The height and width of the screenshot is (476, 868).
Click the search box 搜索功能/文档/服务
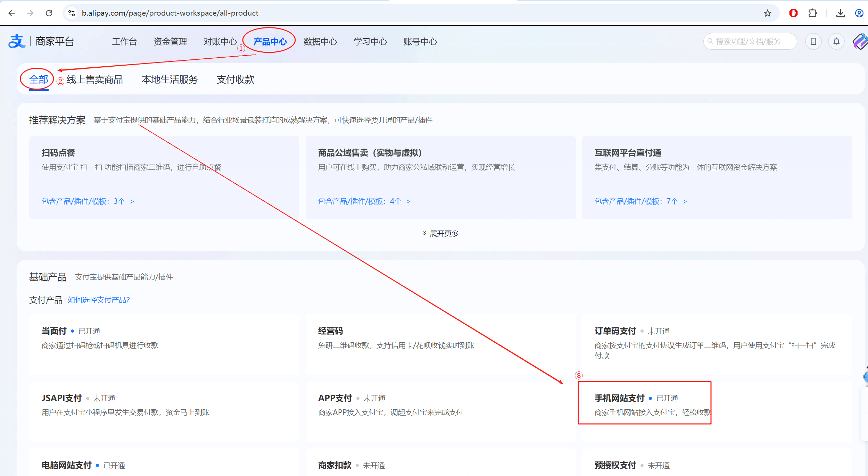750,41
